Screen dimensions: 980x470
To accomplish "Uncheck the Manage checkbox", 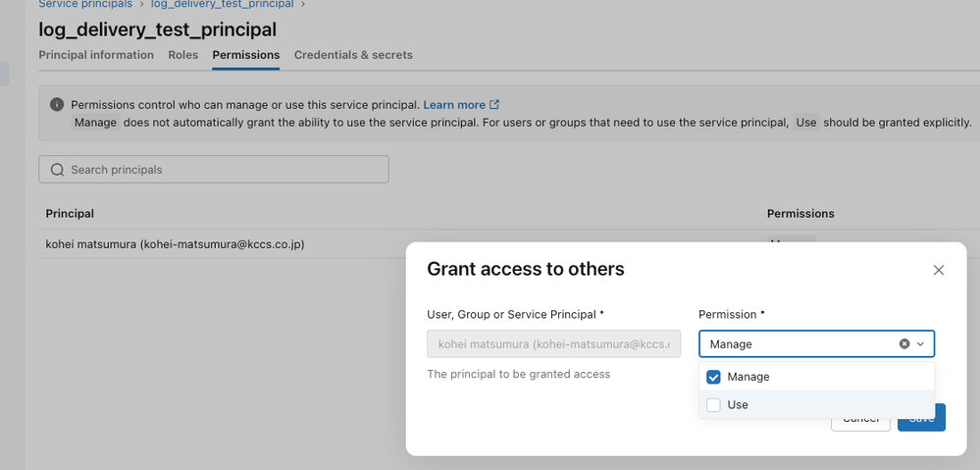I will (713, 377).
